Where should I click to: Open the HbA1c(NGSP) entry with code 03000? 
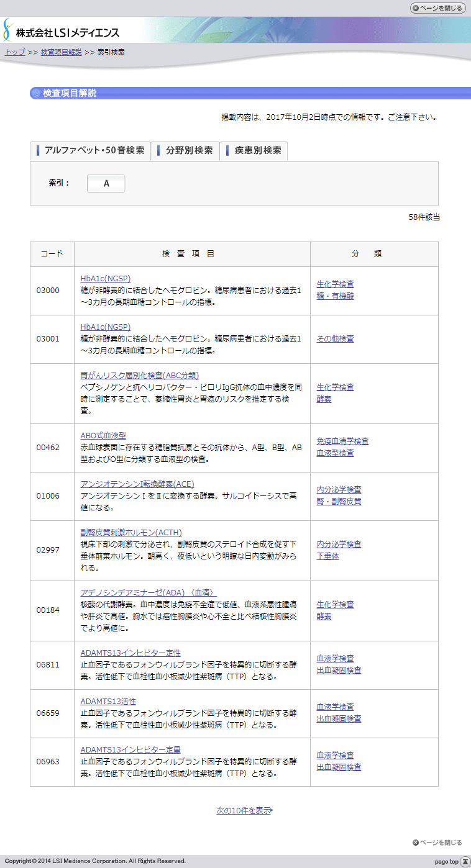[106, 278]
